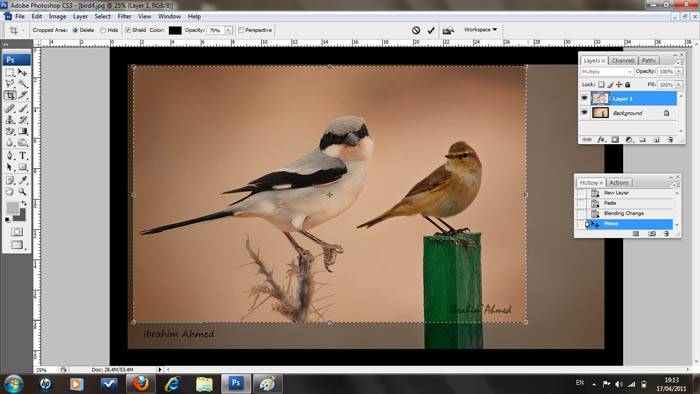The width and height of the screenshot is (700, 394).
Task: Toggle lock image pixels
Action: [x=610, y=84]
